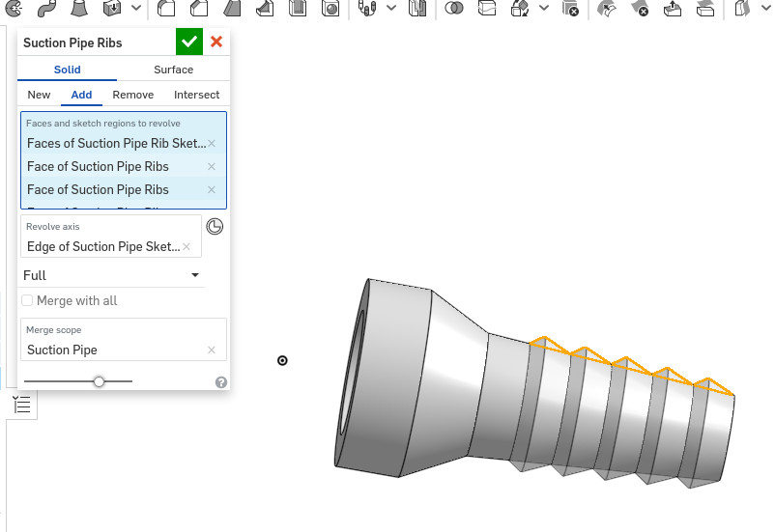This screenshot has width=775, height=532.
Task: Remove second Face of Suction Pipe Ribs entry
Action: (x=212, y=189)
